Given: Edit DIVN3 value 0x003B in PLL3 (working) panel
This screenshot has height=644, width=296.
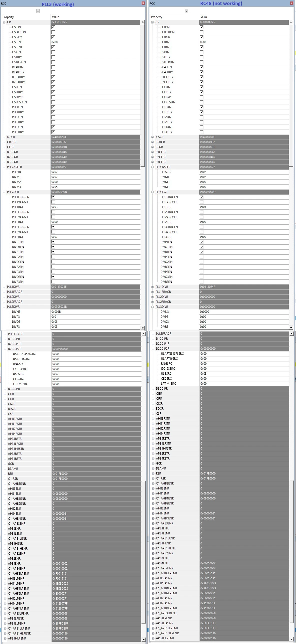Looking at the screenshot, I should point(95,312).
